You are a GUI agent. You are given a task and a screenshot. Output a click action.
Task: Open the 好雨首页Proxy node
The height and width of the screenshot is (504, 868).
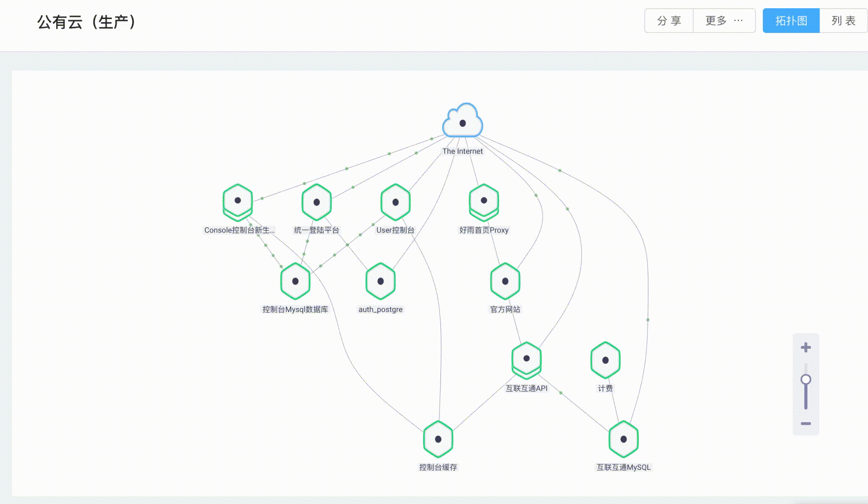pyautogui.click(x=484, y=201)
